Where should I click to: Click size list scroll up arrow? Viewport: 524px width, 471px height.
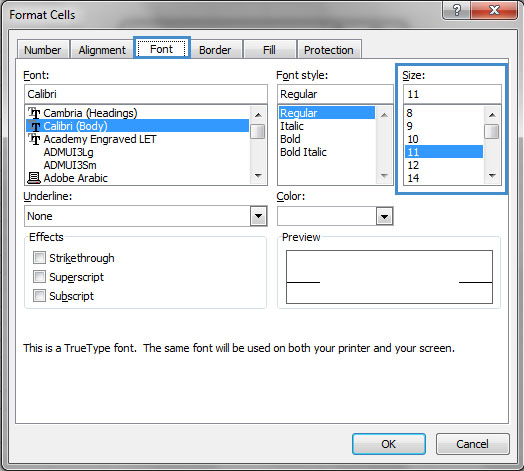point(492,115)
